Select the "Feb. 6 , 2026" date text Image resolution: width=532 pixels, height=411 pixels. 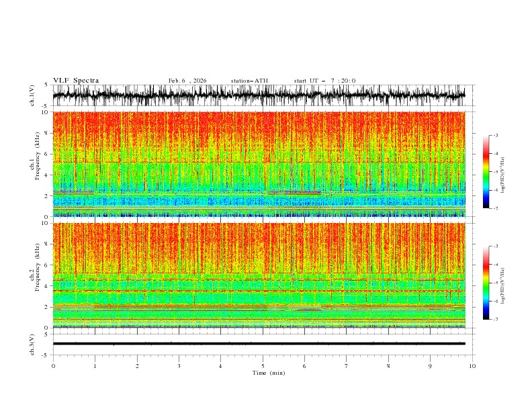coord(187,81)
